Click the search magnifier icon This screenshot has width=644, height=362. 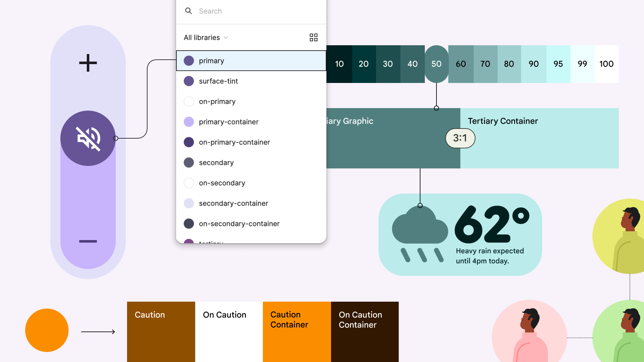click(188, 11)
